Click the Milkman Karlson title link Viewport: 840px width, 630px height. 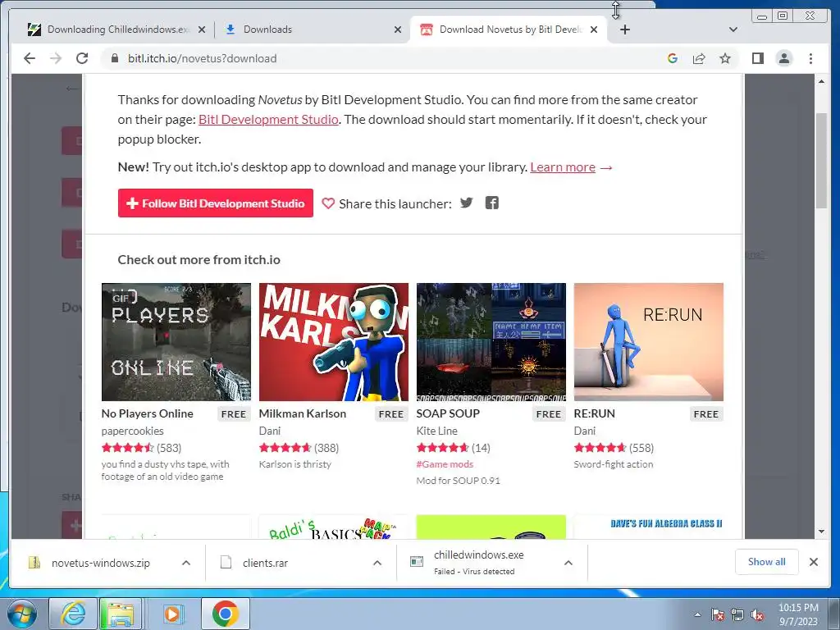302,413
